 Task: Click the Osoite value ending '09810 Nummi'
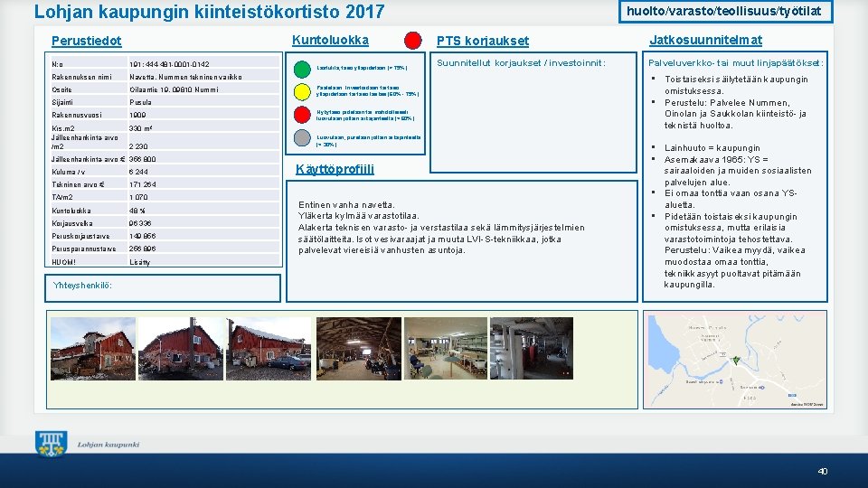tap(174, 89)
